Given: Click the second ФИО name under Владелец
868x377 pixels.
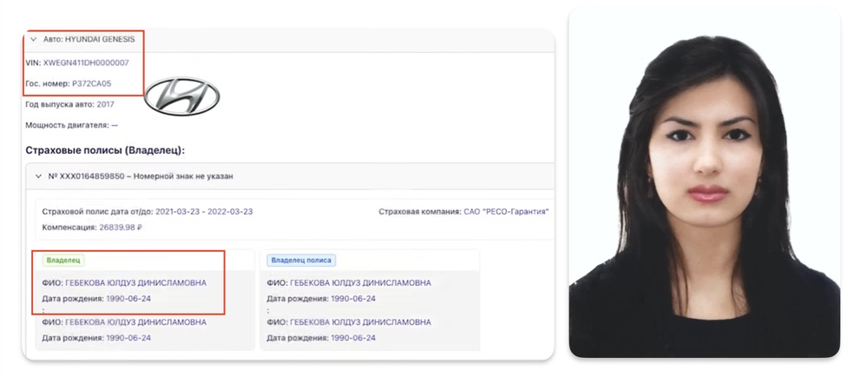Looking at the screenshot, I should (x=135, y=322).
